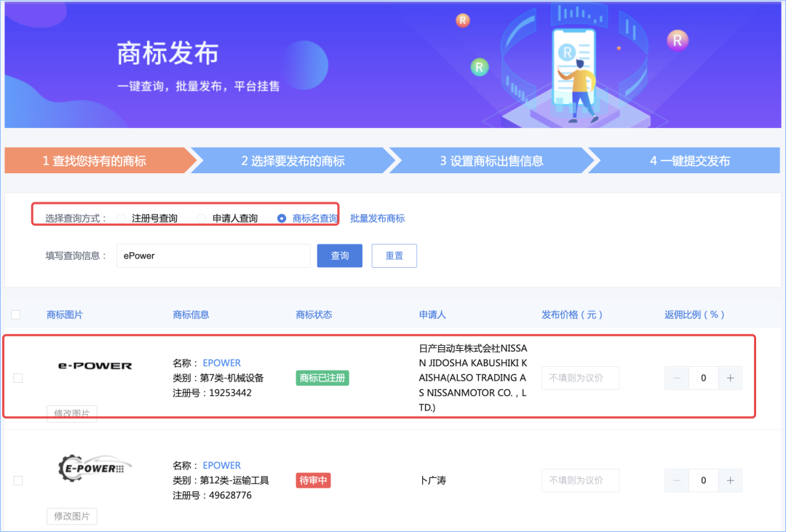Screen dimensions: 786x532
Task: Go to step 3 设置商标出售信息
Action: pos(492,160)
